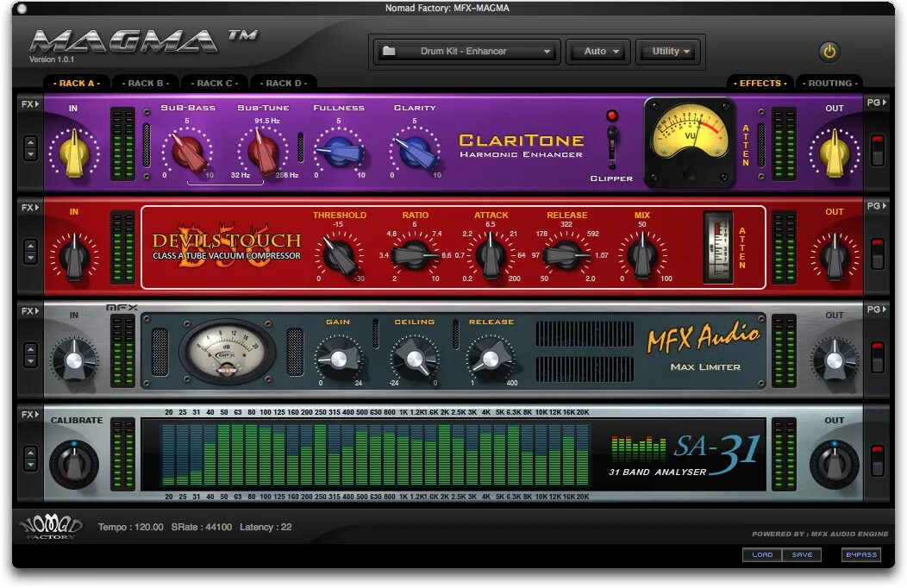Click the compressor Ratio knob
Image resolution: width=907 pixels, height=588 pixels.
[415, 255]
